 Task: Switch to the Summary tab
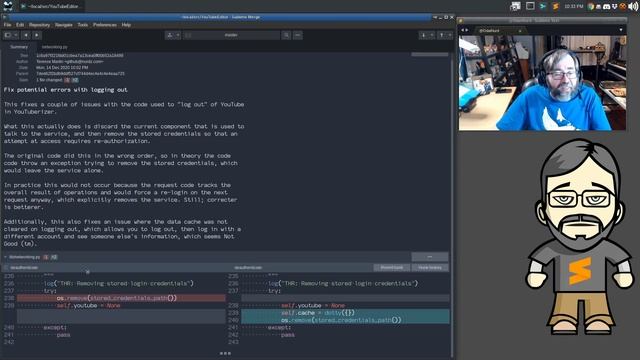[x=19, y=47]
